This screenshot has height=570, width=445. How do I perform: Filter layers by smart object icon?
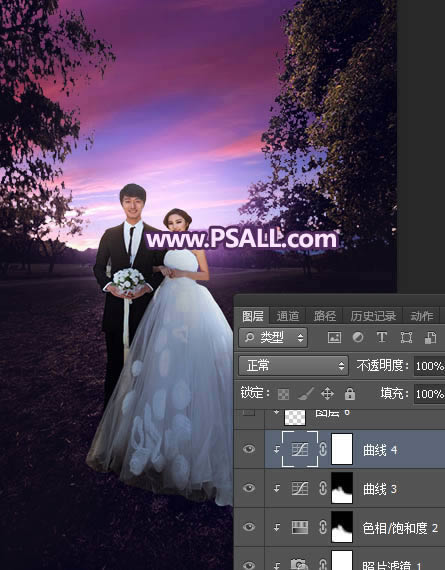point(430,337)
